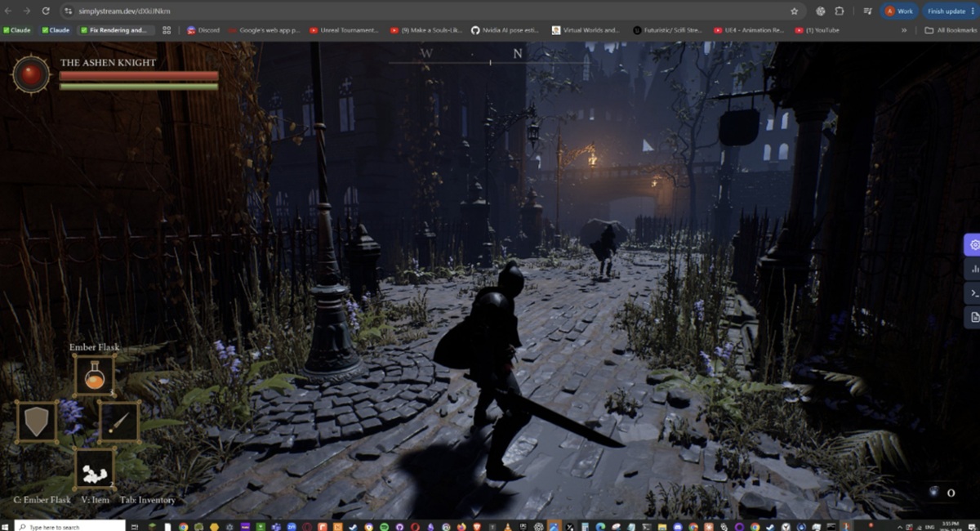Open the stats bar-chart icon in the side panel
This screenshot has height=531, width=980.
click(x=973, y=269)
